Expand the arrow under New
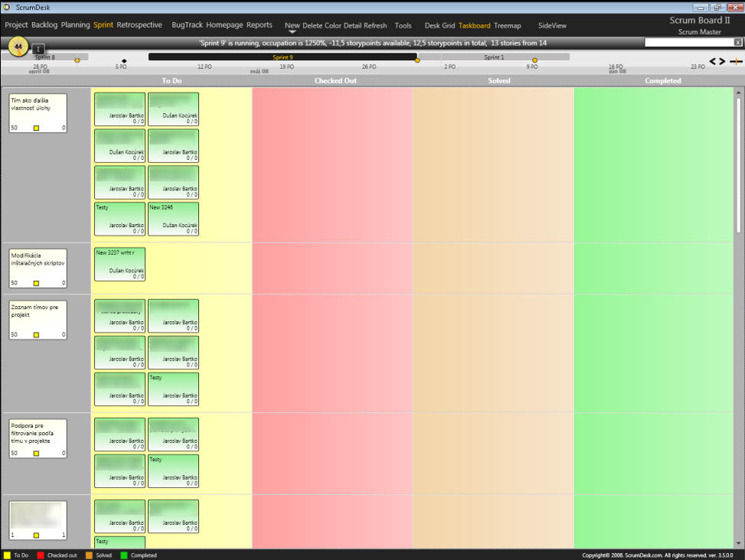Screen dimensions: 745x560 [292, 32]
